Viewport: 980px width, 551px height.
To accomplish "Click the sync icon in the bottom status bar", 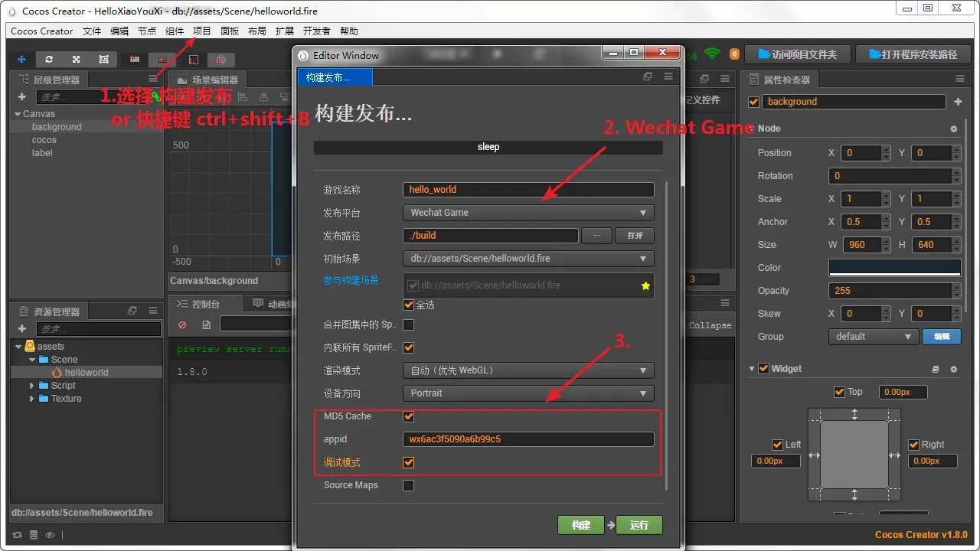I will tap(17, 535).
